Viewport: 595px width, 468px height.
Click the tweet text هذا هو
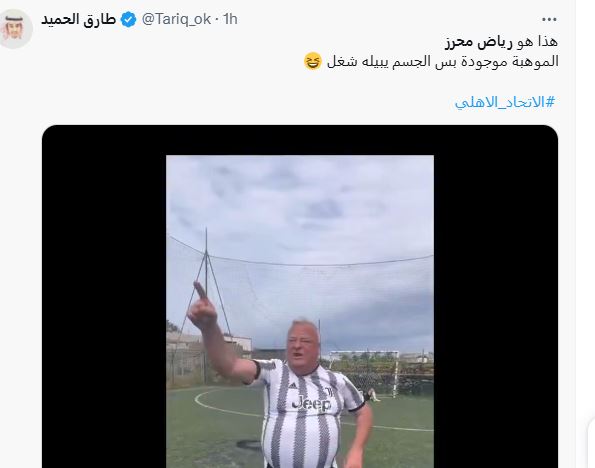[537, 41]
